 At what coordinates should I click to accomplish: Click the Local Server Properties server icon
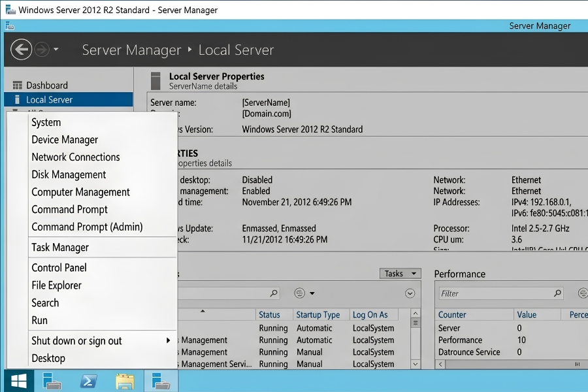coord(155,81)
